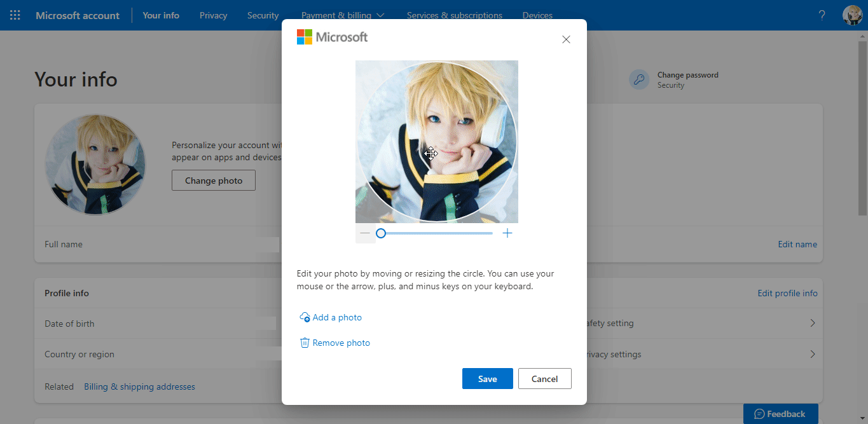Expand the privacy settings row
This screenshot has height=424, width=868.
(x=812, y=354)
